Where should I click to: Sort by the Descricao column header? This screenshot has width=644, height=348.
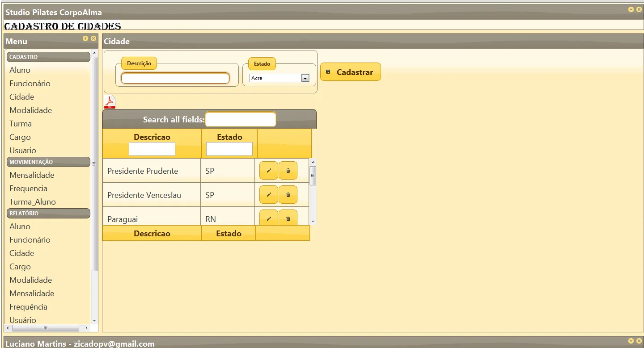[x=152, y=137]
